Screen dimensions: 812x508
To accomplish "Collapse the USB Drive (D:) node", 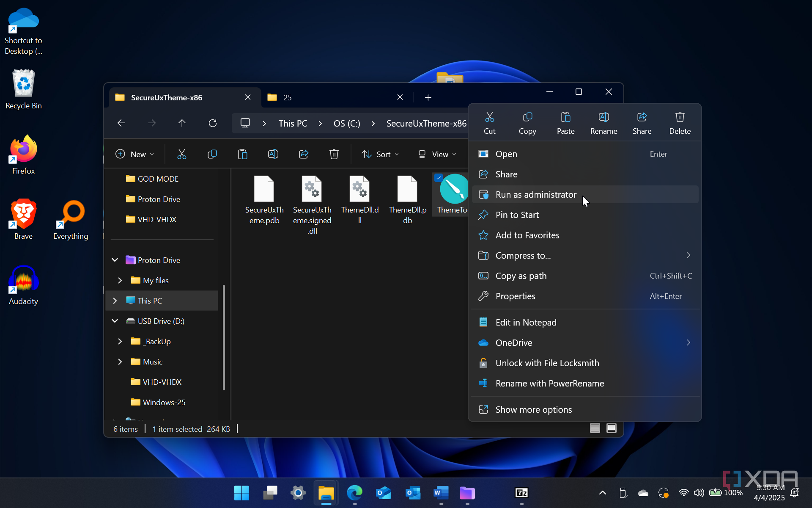I will click(x=115, y=321).
